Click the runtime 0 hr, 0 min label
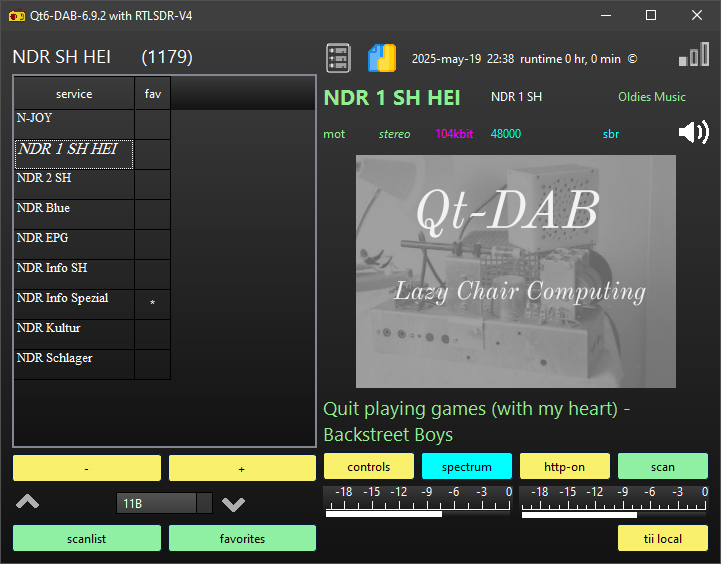Viewport: 721px width, 564px height. pyautogui.click(x=570, y=59)
